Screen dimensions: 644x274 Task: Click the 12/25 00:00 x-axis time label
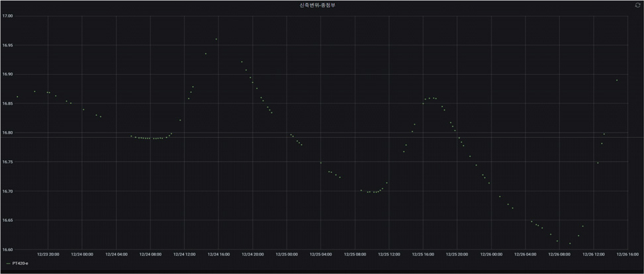point(286,253)
